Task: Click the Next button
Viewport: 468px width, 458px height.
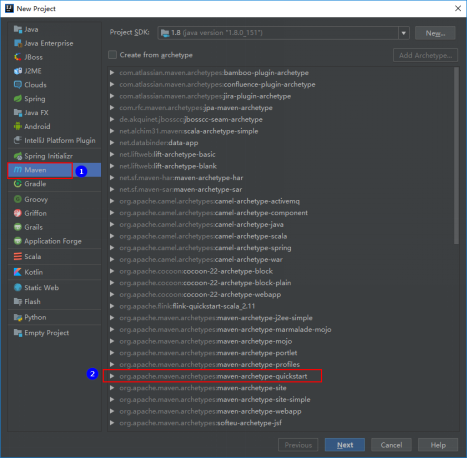Action: [x=345, y=445]
